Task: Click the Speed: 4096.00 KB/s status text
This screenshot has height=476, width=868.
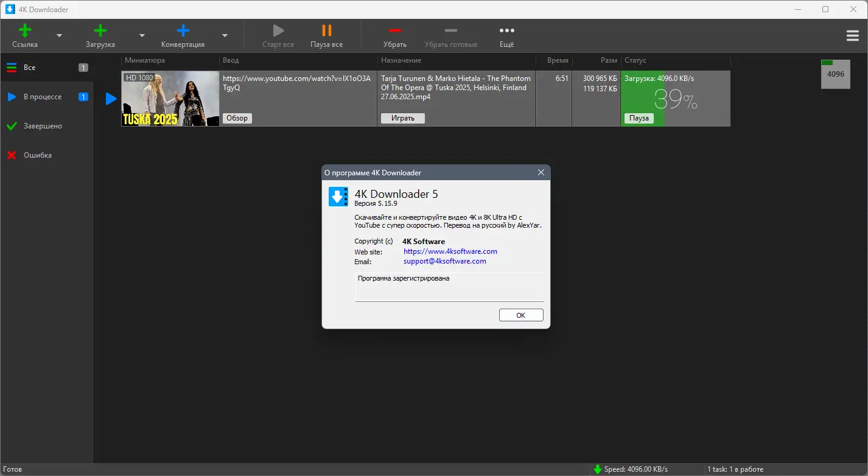Action: 636,469
